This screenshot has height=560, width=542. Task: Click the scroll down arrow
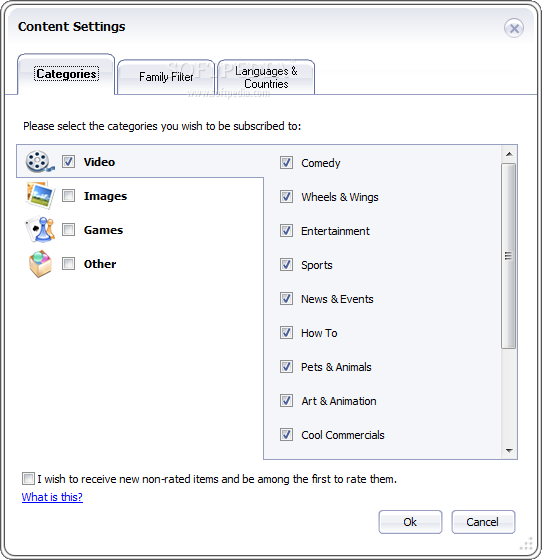point(509,451)
